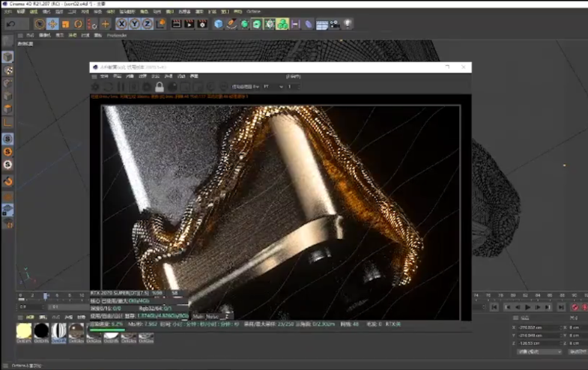
Task: Open the coordinate mode dropdown at the bottom right
Action: (x=539, y=351)
